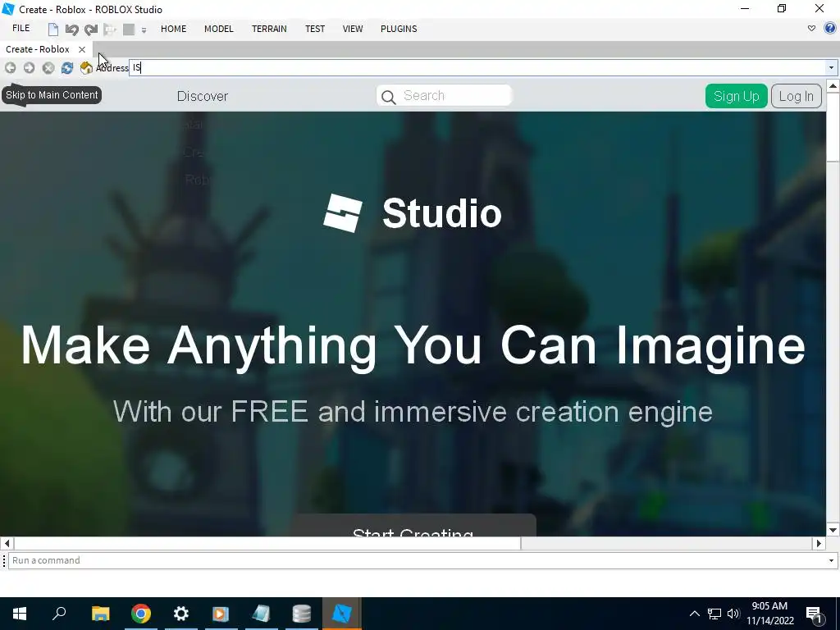Click the ribbon collapse chevron icon
This screenshot has width=840, height=630.
(x=811, y=29)
